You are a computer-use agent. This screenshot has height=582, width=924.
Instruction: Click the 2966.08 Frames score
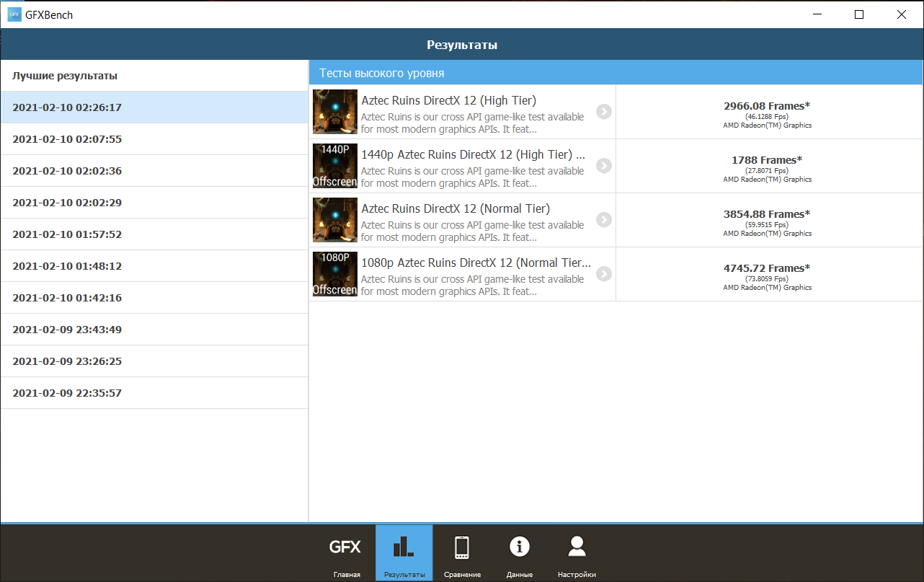click(x=767, y=106)
